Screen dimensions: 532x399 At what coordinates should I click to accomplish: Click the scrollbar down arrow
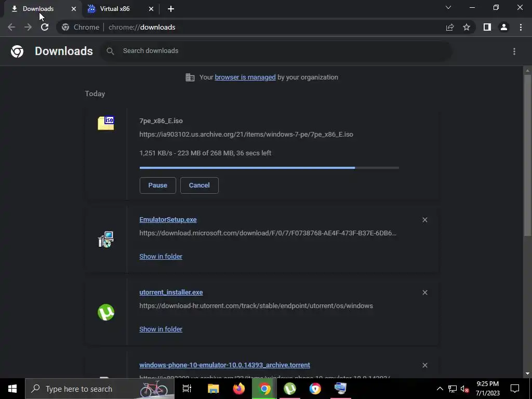pos(527,374)
